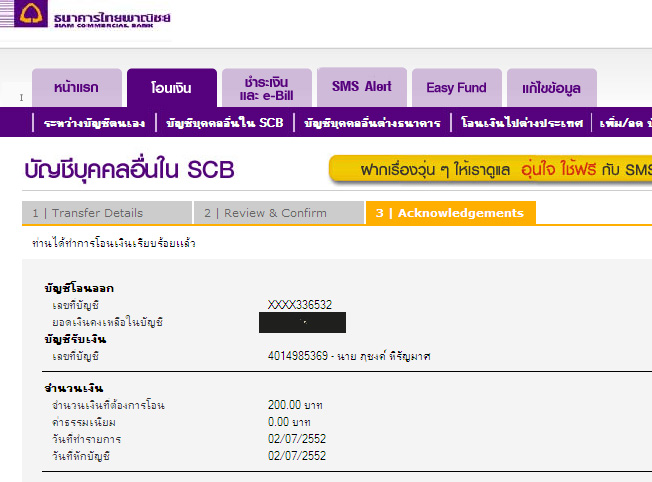Click the ค่าธรรมเนียม label

(x=84, y=422)
